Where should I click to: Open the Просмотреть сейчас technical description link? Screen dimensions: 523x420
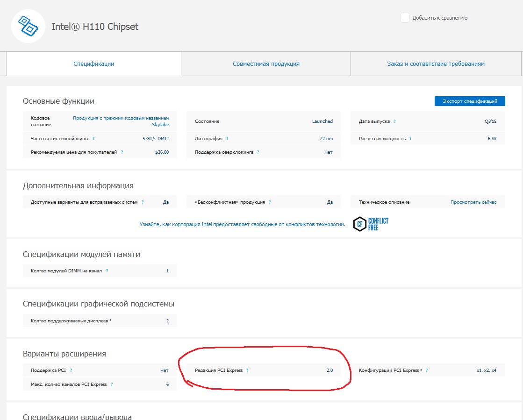pos(473,202)
